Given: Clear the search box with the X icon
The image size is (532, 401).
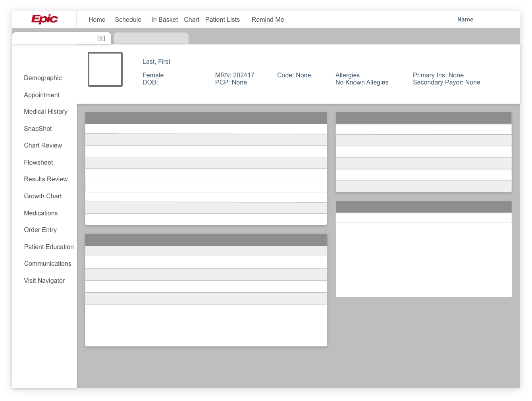Looking at the screenshot, I should (101, 38).
